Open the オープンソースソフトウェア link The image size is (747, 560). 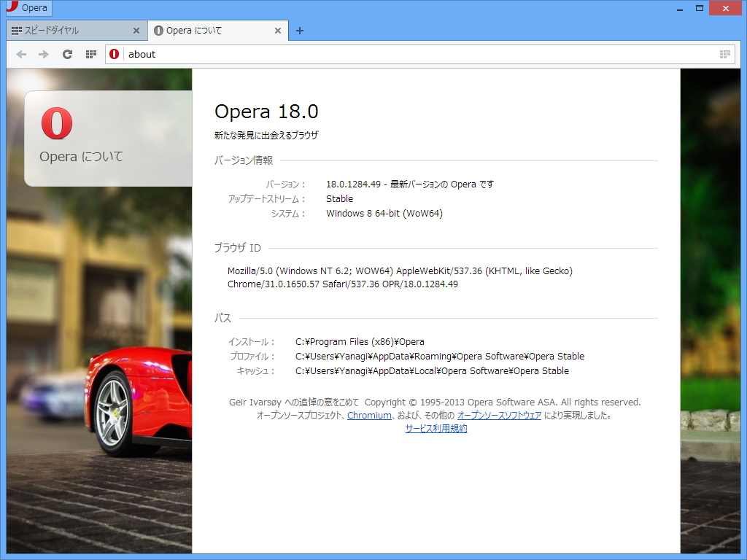point(499,415)
